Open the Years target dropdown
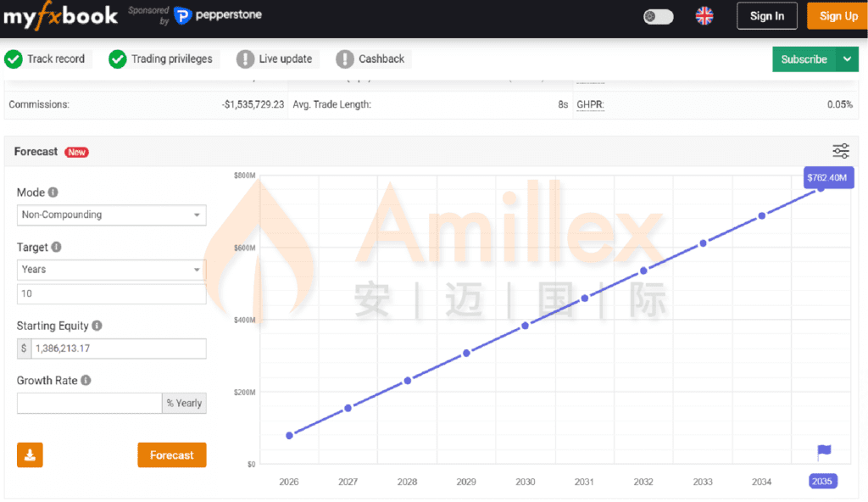 pyautogui.click(x=111, y=270)
